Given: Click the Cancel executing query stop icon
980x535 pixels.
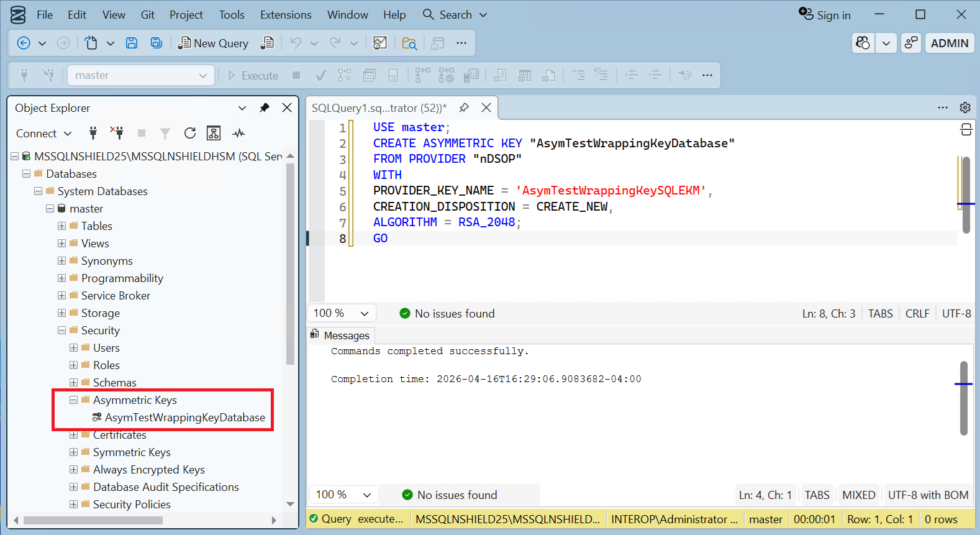Looking at the screenshot, I should coord(296,75).
